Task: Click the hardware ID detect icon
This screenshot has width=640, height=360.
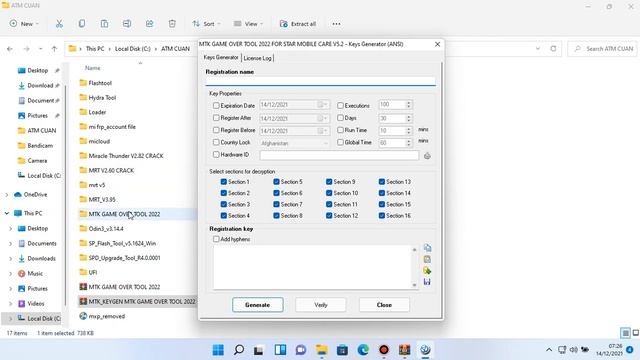Action: click(427, 156)
